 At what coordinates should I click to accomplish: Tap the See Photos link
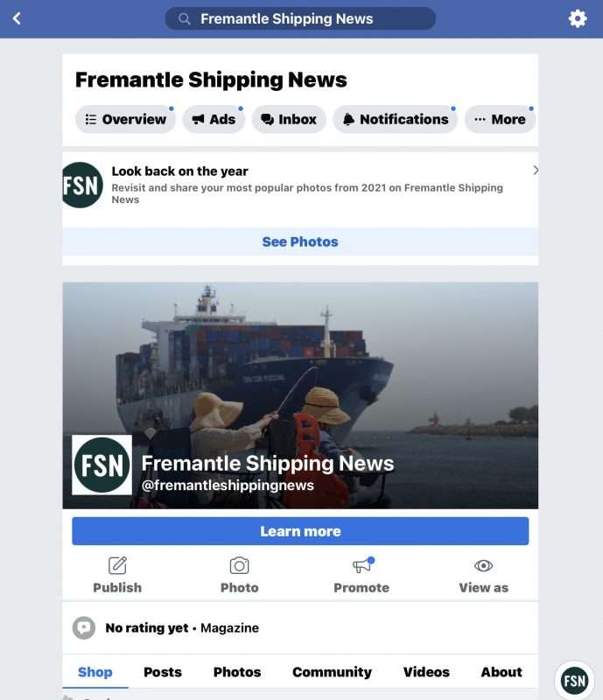pyautogui.click(x=300, y=241)
